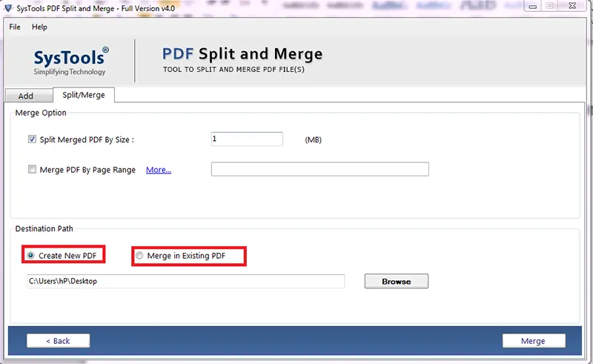Image resolution: width=593 pixels, height=364 pixels.
Task: Click the Merge button
Action: click(534, 341)
